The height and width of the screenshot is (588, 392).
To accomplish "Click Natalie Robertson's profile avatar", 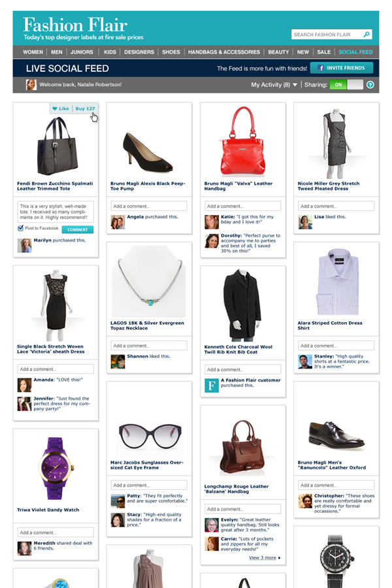I will 31,85.
